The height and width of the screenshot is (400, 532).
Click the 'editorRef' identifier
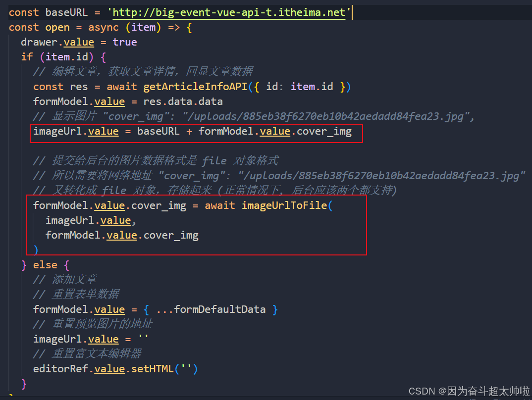pos(60,368)
